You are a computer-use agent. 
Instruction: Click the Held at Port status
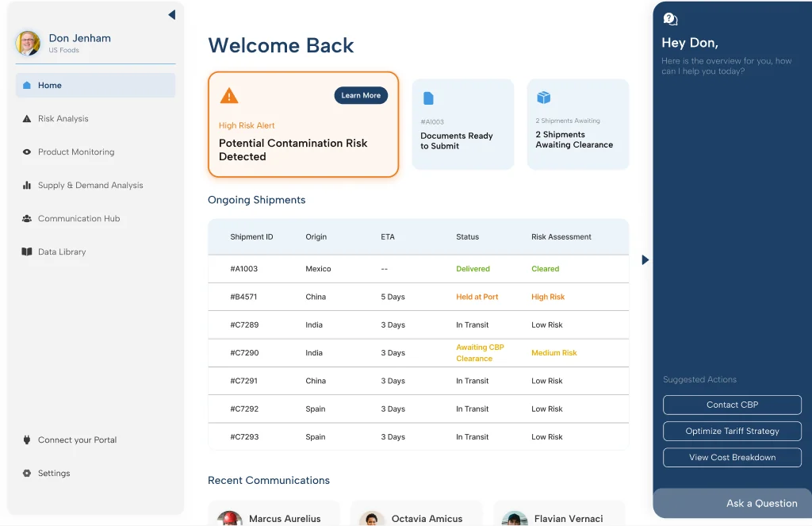(x=477, y=297)
